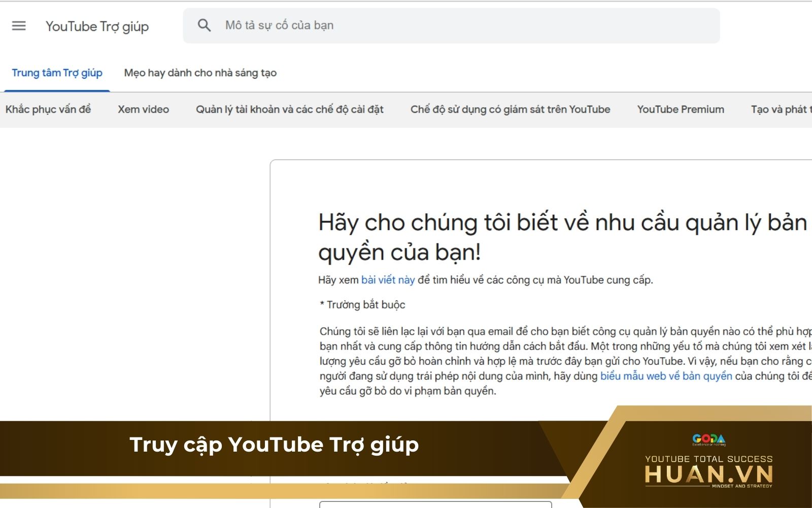The image size is (812, 508).
Task: Focus the 'Mô tả sự cố của bạn' search field
Action: coord(451,25)
